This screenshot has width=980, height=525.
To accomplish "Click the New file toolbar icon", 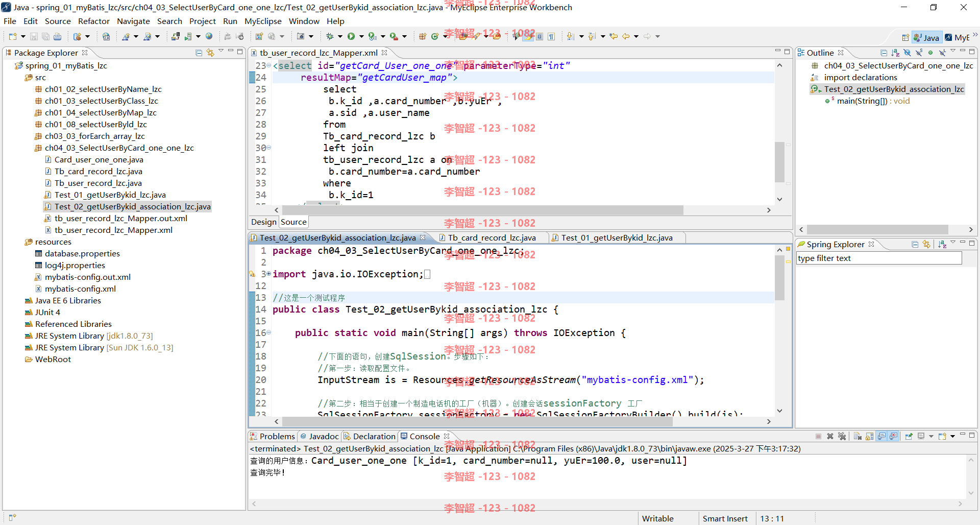I will pos(13,36).
